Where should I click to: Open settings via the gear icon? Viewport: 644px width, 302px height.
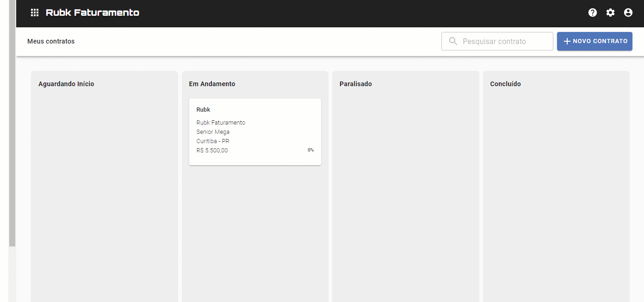(x=611, y=13)
